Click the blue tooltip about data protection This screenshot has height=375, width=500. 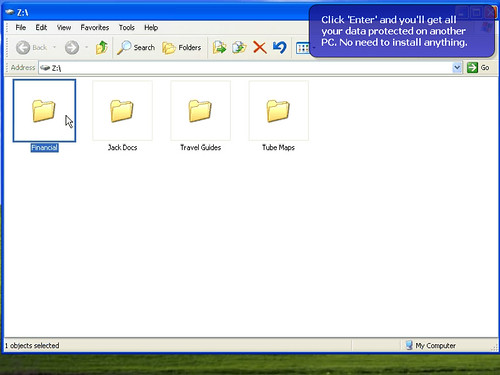pyautogui.click(x=402, y=31)
